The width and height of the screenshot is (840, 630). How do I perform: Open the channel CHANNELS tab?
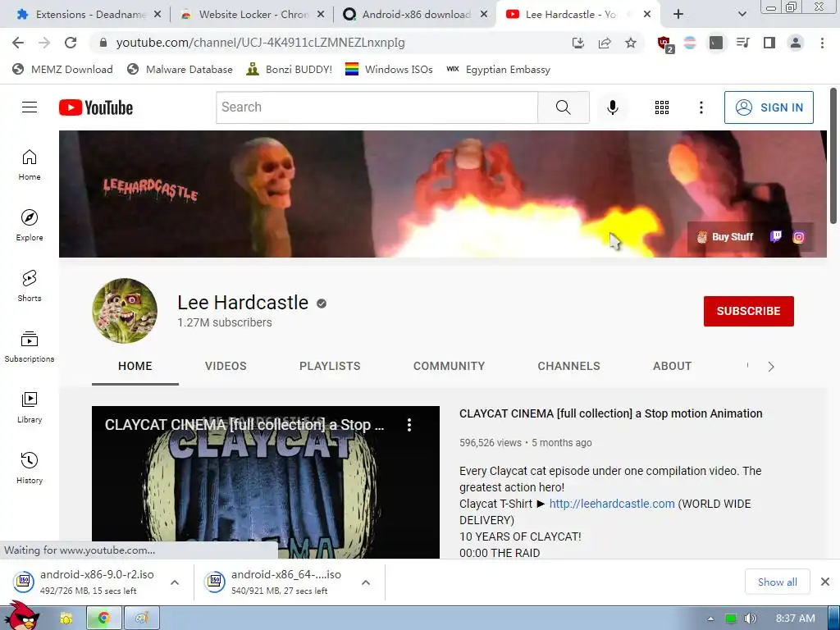(569, 366)
